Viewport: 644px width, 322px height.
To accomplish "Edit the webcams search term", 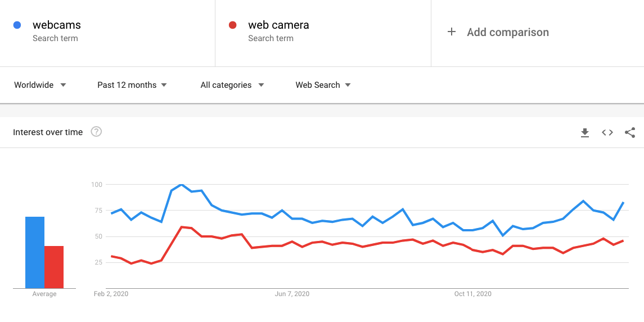I will point(57,25).
